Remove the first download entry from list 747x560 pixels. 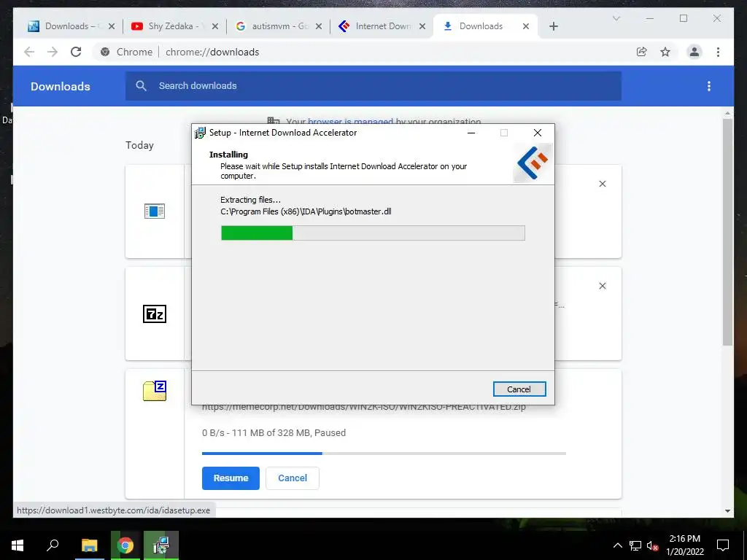pyautogui.click(x=603, y=184)
